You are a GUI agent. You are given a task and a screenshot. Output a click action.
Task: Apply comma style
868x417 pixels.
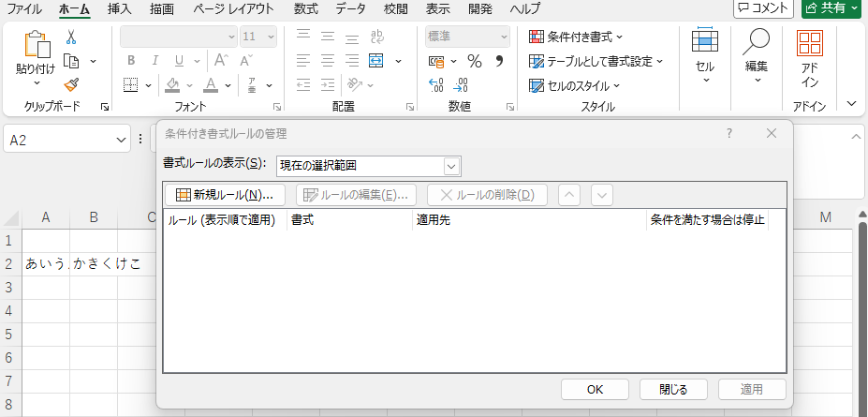click(499, 60)
